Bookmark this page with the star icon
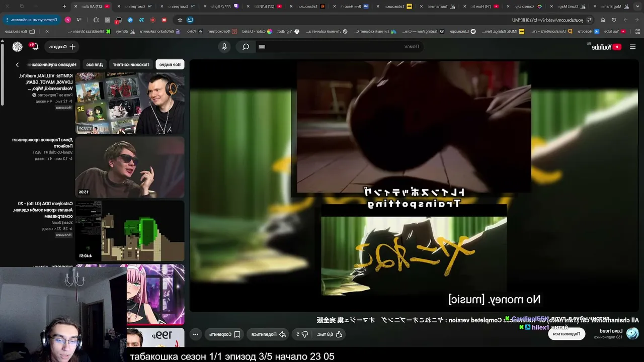The width and height of the screenshot is (644, 362). tap(180, 20)
